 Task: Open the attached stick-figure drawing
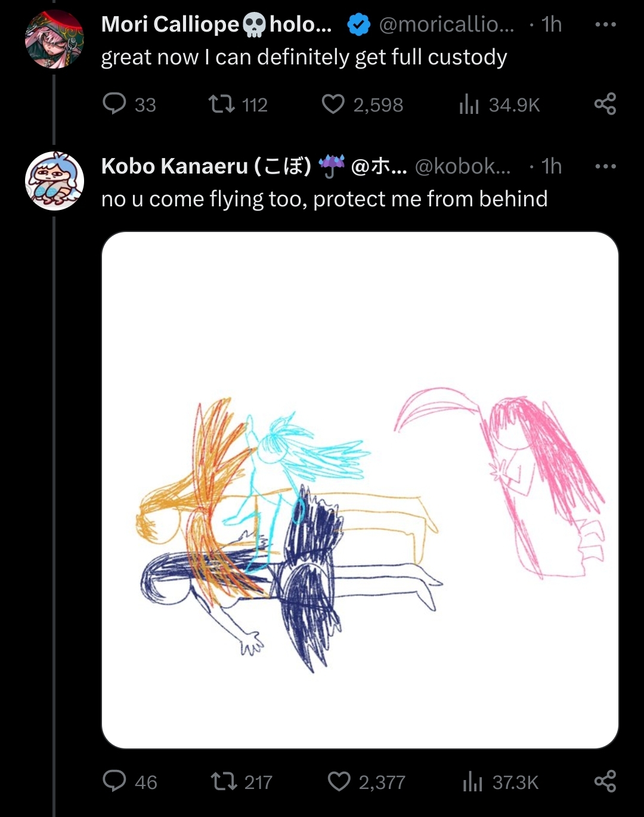click(360, 490)
